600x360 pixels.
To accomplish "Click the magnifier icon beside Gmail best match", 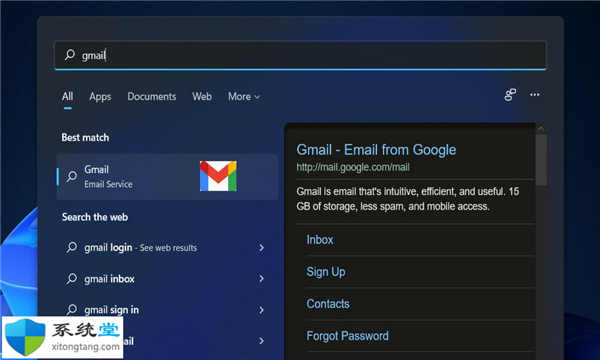I will click(72, 176).
